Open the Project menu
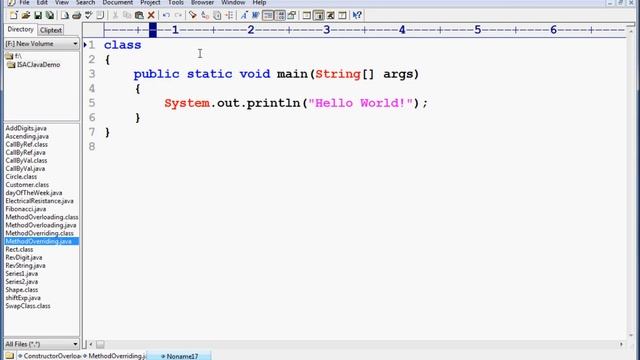 [150, 2]
